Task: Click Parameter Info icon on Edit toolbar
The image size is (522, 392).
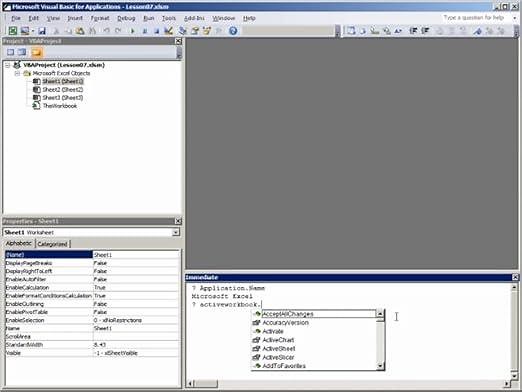Action: click(x=387, y=31)
